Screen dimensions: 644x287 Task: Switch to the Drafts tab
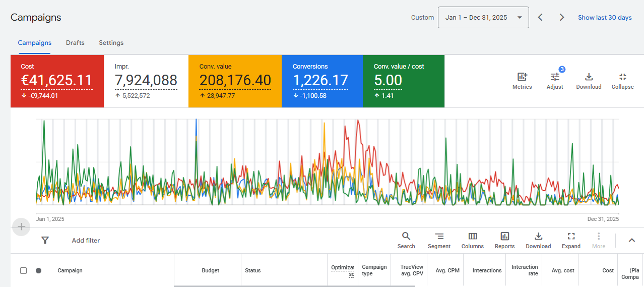point(75,43)
